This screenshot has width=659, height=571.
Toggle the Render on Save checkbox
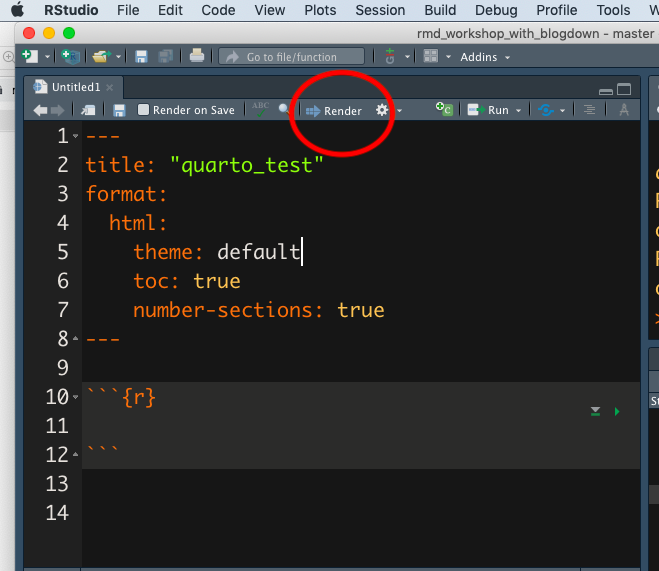click(143, 110)
